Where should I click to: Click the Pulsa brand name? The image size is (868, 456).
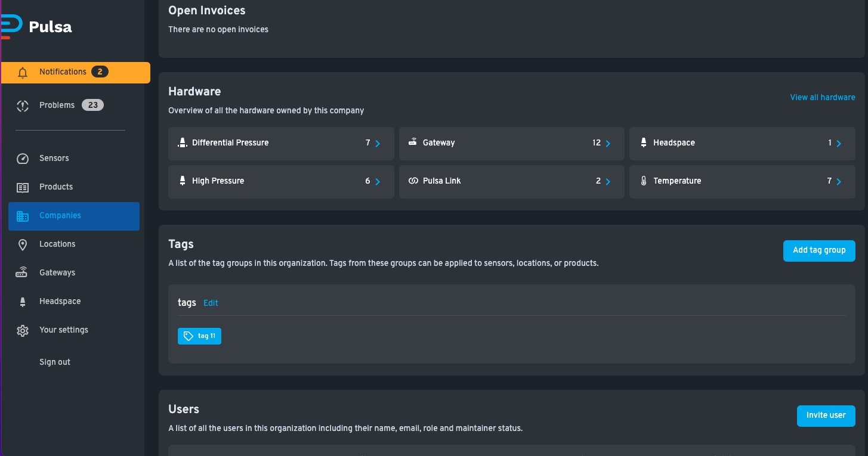pyautogui.click(x=50, y=27)
